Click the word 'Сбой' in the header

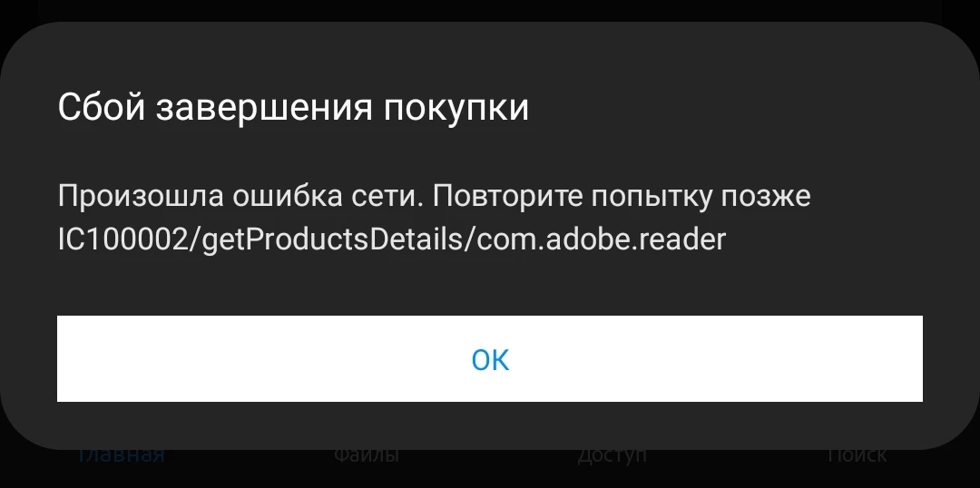tap(102, 107)
